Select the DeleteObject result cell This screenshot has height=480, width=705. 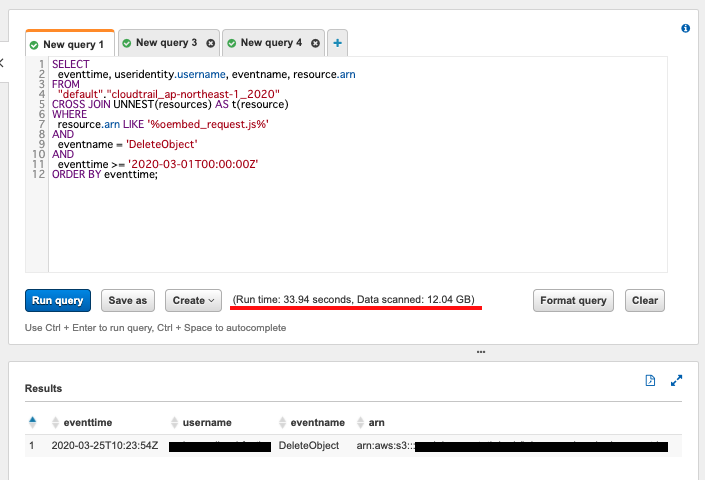308,445
